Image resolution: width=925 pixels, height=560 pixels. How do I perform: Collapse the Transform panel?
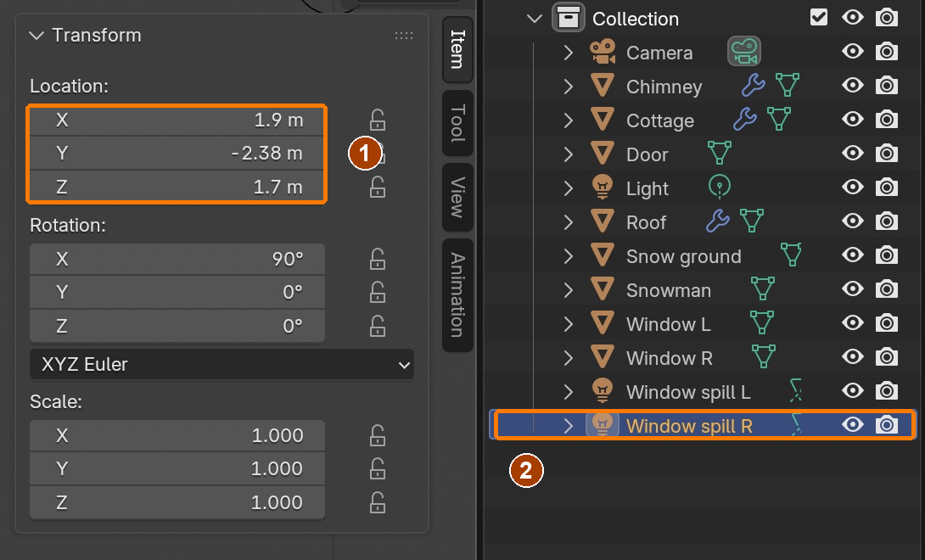[36, 36]
